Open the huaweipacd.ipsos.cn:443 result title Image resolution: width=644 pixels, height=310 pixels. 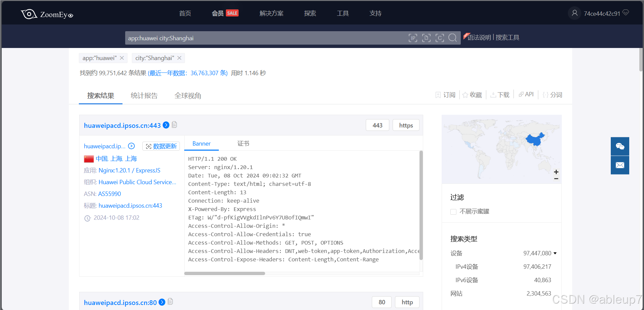[122, 125]
